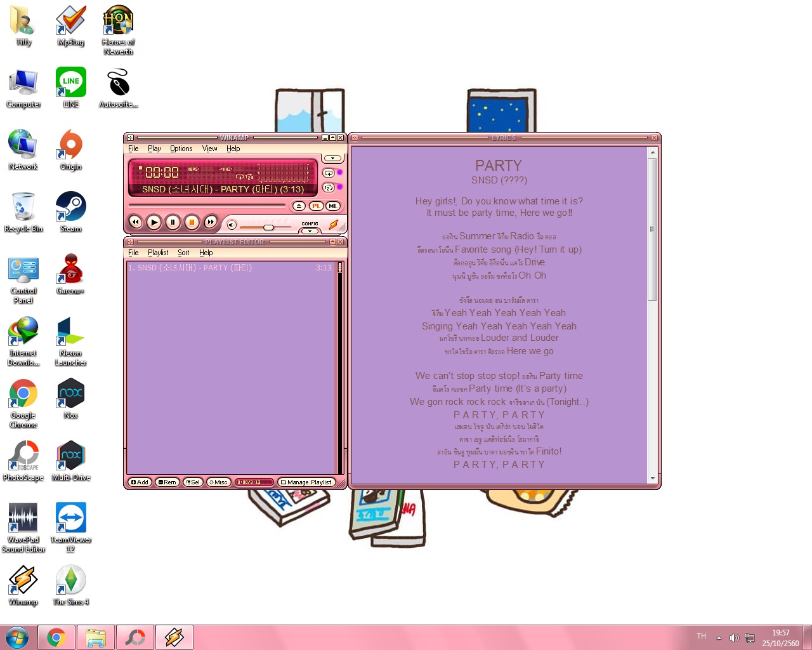Skip to previous track in Winamp
The width and height of the screenshot is (812, 650).
click(134, 222)
